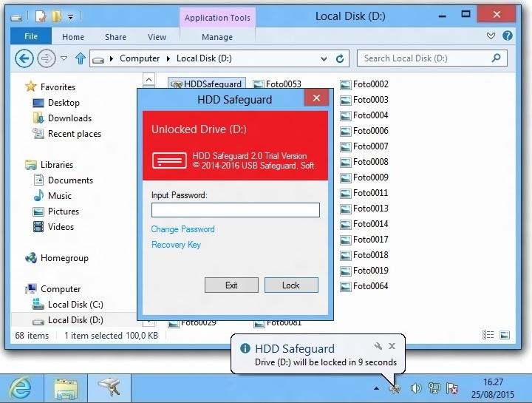Click the Computer breadcrumb in address bar

[x=140, y=58]
